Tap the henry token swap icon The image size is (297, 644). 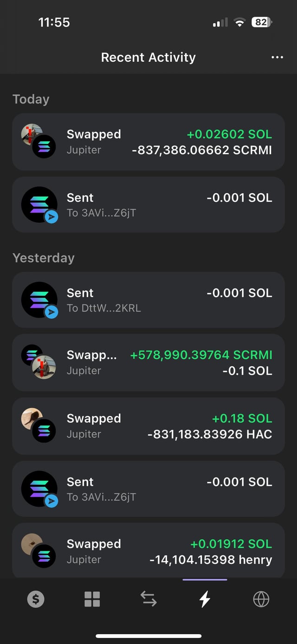pos(32,544)
